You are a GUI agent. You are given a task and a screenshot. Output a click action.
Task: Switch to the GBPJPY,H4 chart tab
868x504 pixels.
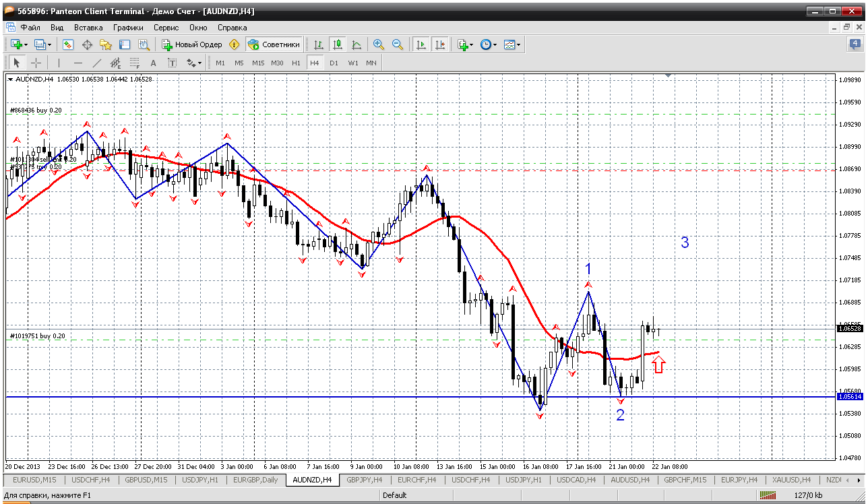[x=364, y=480]
